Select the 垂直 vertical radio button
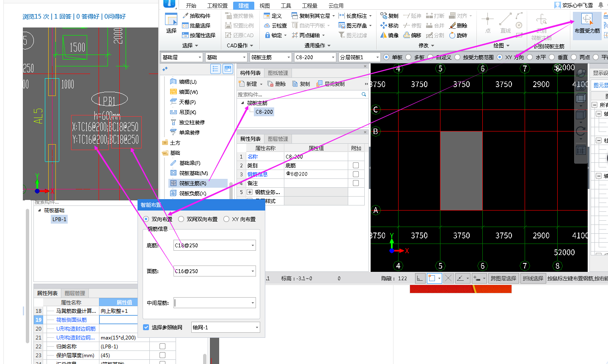The height and width of the screenshot is (364, 608). (x=552, y=57)
